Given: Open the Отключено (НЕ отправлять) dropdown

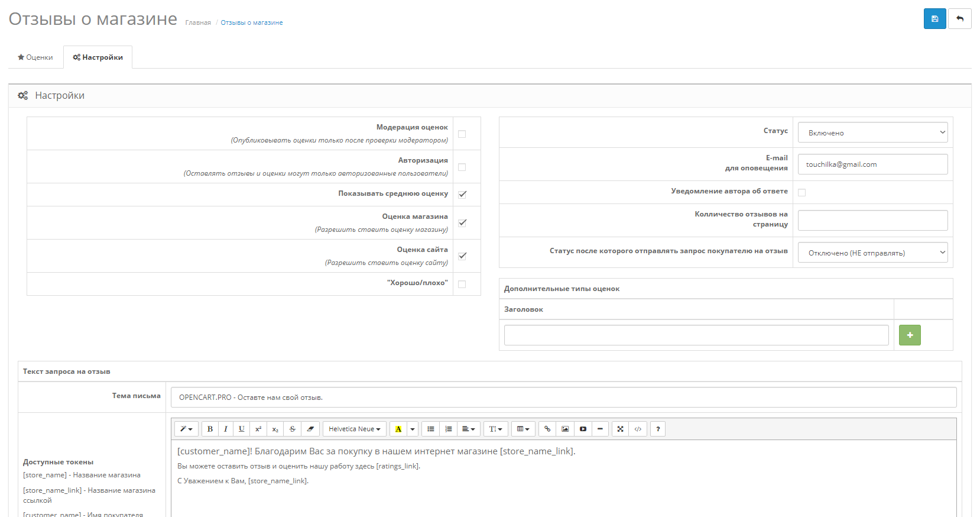Looking at the screenshot, I should pos(872,253).
